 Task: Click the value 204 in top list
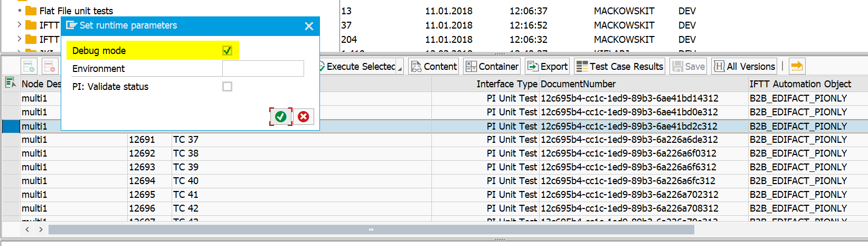point(349,39)
